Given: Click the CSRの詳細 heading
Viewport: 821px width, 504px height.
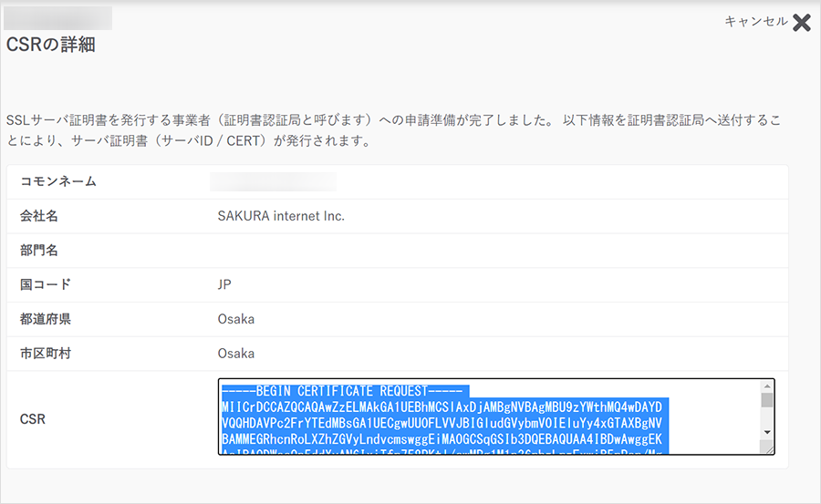Looking at the screenshot, I should coord(51,45).
